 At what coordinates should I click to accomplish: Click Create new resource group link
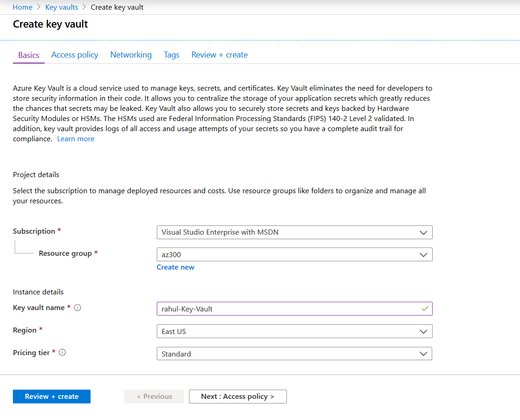[176, 267]
